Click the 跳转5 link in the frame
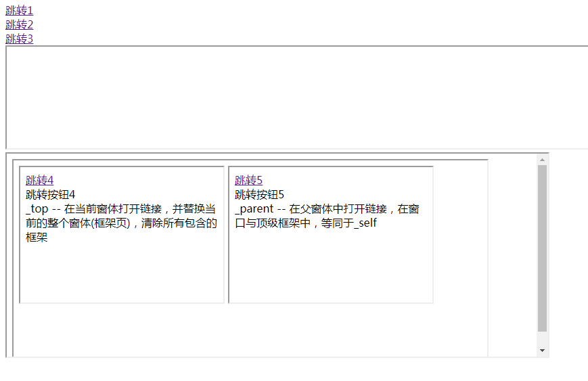588x381 pixels. click(248, 181)
